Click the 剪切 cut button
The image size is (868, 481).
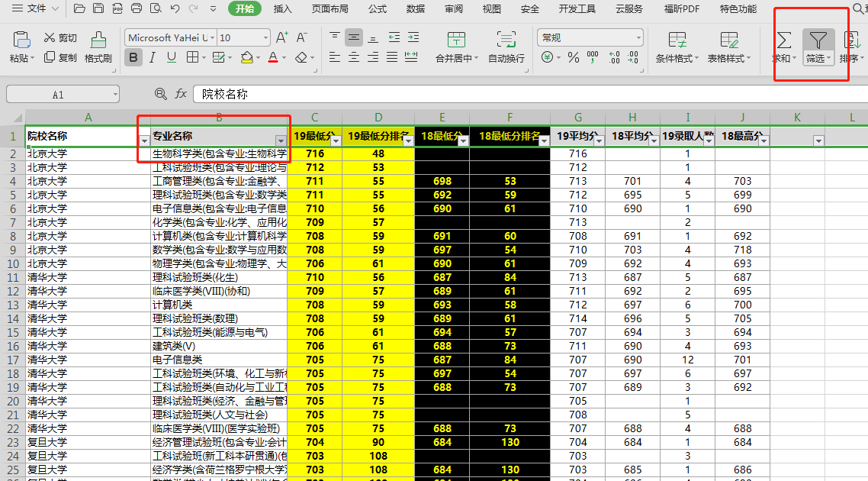pos(60,37)
